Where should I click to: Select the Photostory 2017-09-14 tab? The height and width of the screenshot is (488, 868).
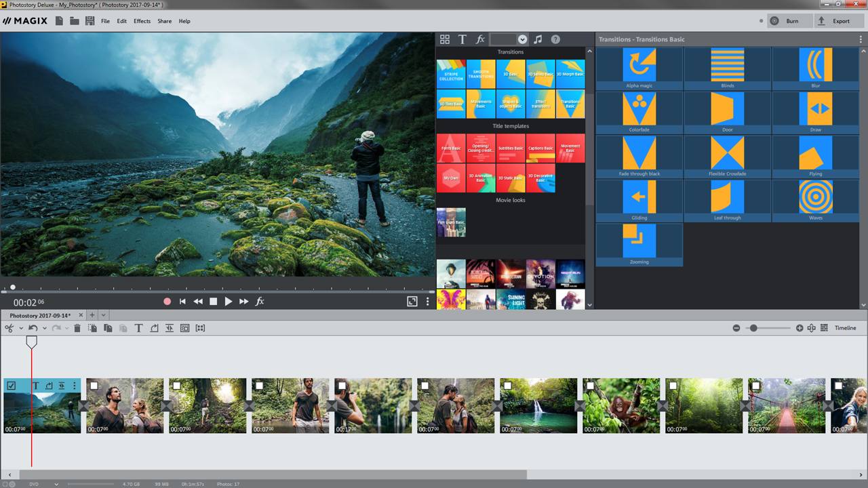pos(40,315)
